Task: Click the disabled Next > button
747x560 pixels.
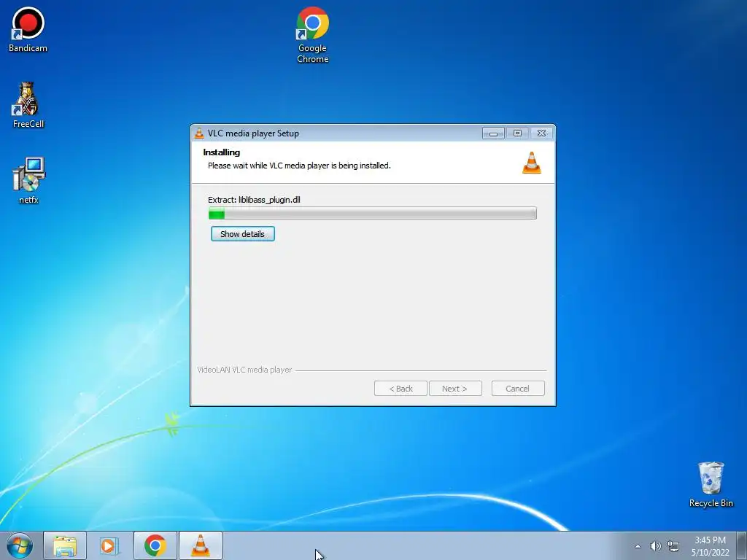Action: tap(455, 389)
